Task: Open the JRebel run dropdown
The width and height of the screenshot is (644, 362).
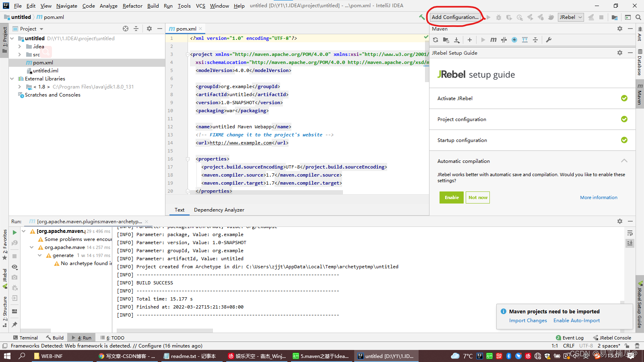Action: pyautogui.click(x=571, y=17)
